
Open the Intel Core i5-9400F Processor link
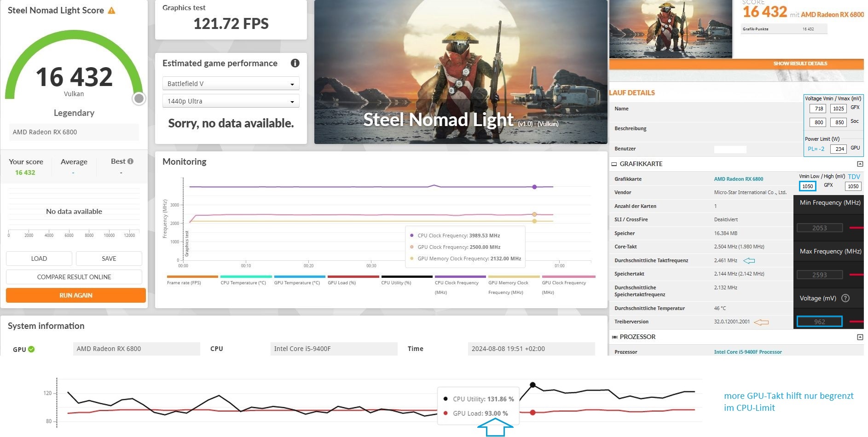click(748, 352)
